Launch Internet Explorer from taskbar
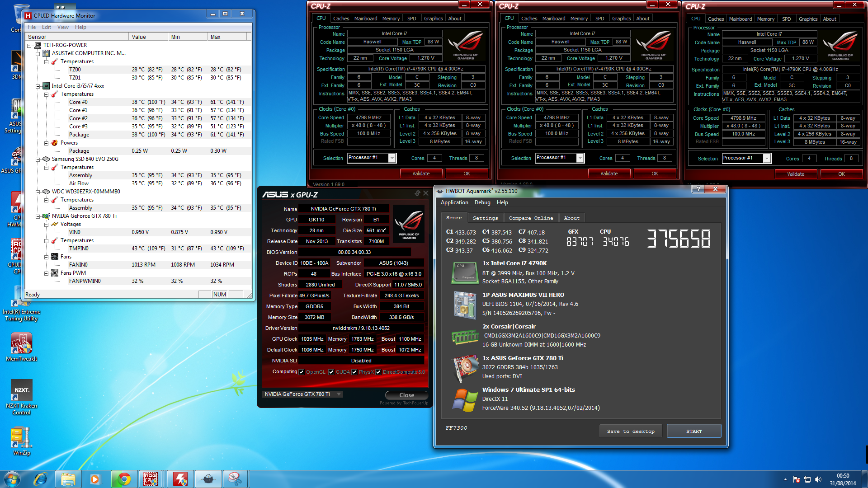Screen dimensions: 868x488 (x=41, y=479)
